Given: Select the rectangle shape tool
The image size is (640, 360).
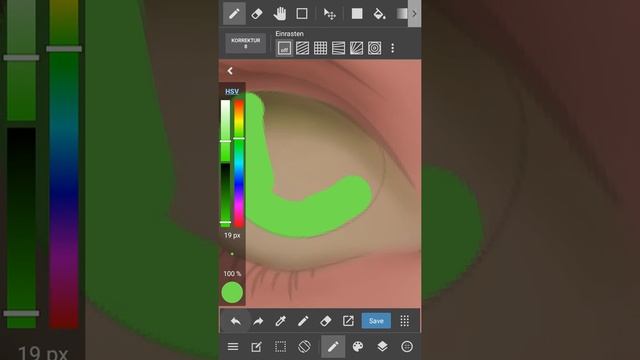Looking at the screenshot, I should click(302, 14).
